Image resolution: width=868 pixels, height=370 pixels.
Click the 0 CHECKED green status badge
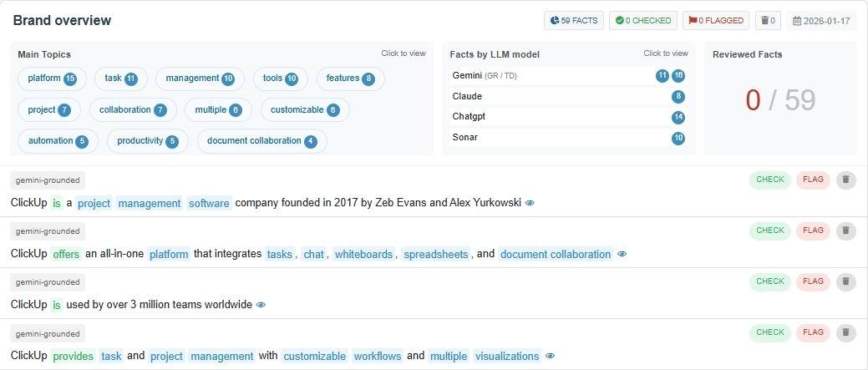click(643, 21)
